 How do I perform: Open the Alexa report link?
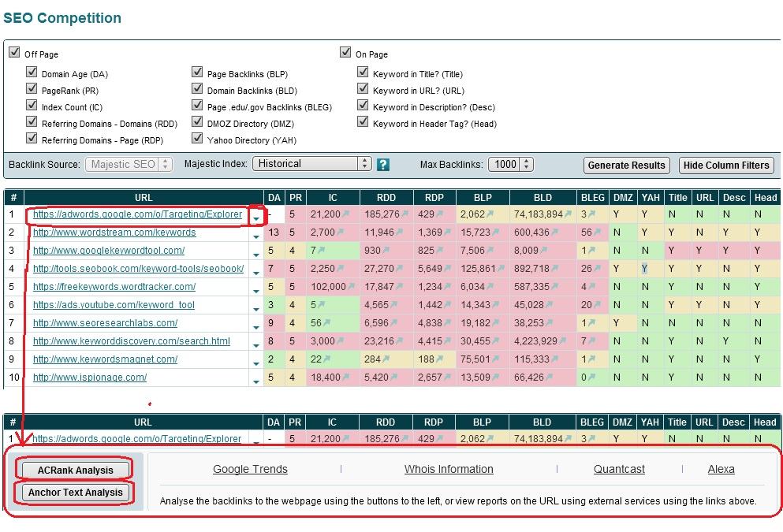[x=721, y=469]
